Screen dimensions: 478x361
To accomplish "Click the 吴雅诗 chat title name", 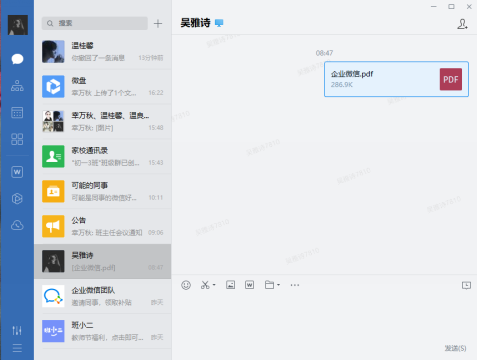I will pos(195,23).
